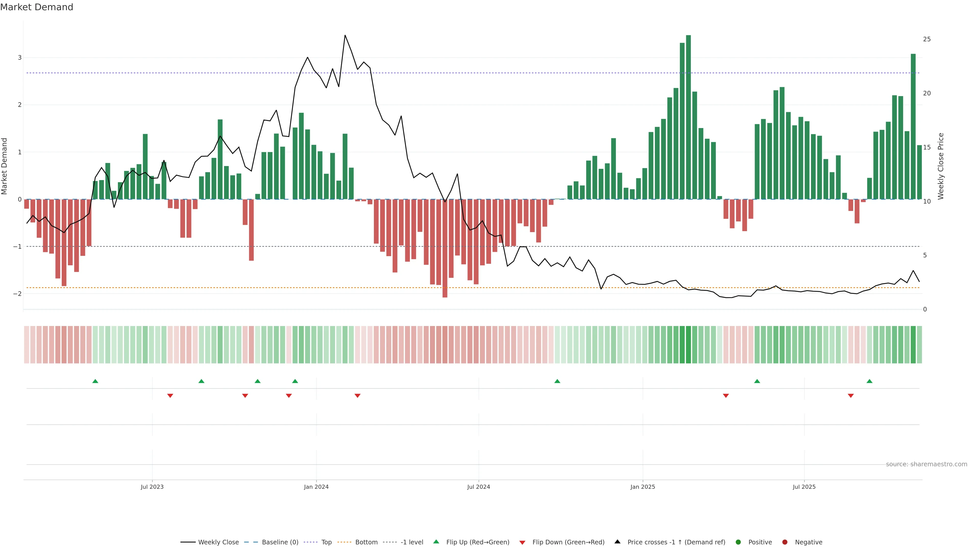Click the Flip Down red triangle legend icon

pos(522,542)
